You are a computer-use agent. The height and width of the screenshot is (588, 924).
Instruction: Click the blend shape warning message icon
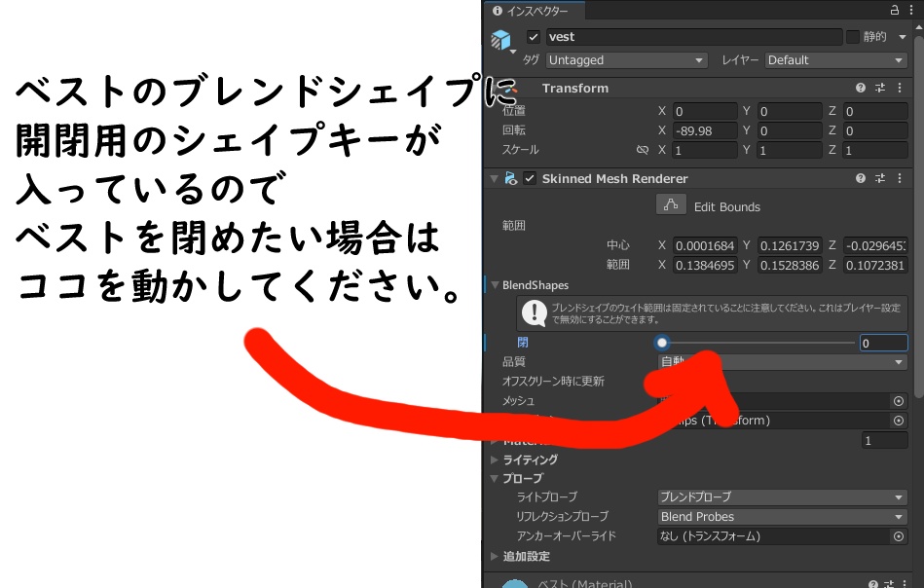[535, 312]
